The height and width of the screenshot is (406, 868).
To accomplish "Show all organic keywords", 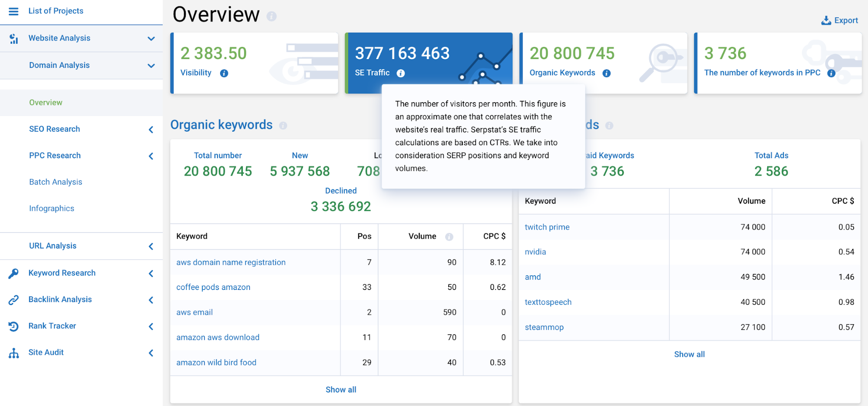I will click(341, 390).
